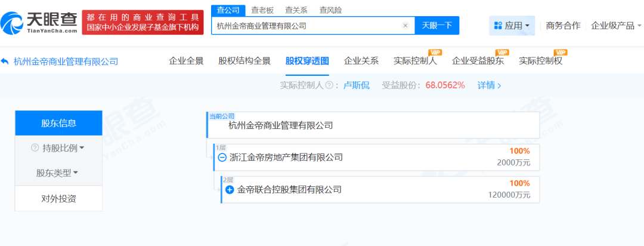Open the 企业级产品 dropdown menu
The width and height of the screenshot is (644, 246).
616,26
